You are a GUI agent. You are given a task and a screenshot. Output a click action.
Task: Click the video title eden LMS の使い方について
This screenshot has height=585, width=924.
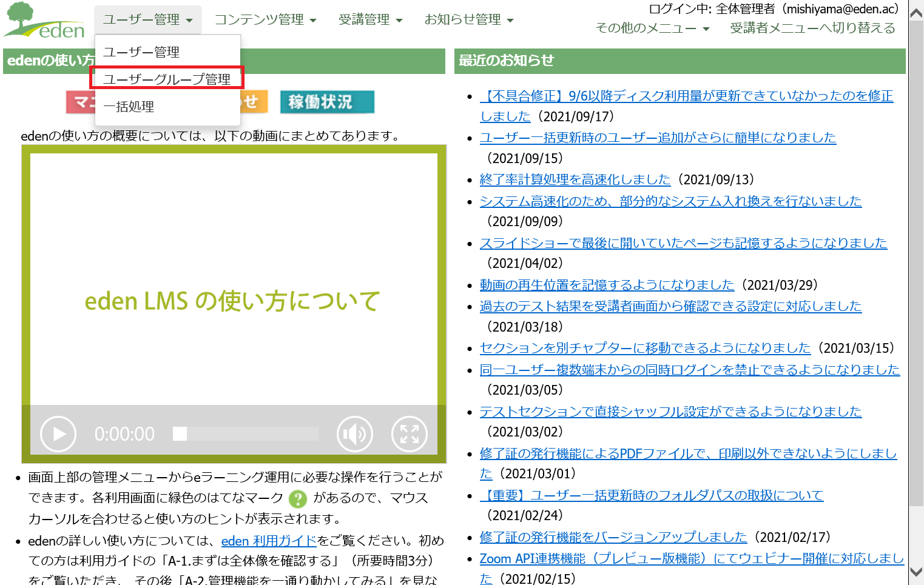[x=232, y=301]
